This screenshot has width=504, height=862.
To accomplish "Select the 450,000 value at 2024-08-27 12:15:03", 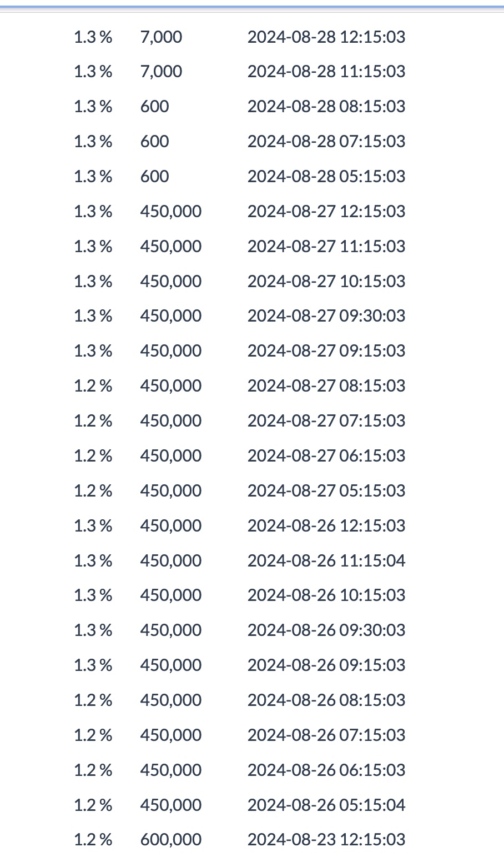I will [171, 212].
